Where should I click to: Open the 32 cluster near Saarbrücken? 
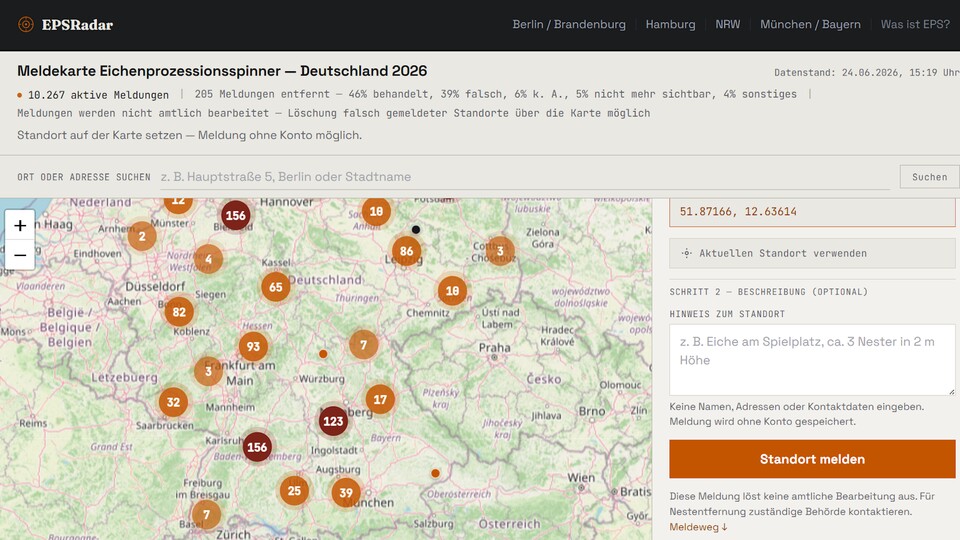tap(173, 402)
